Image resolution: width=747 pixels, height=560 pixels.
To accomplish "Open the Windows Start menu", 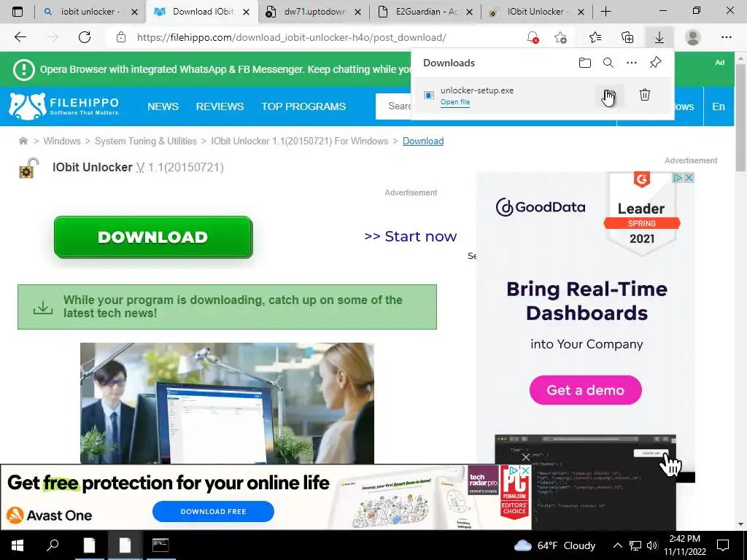I will [x=18, y=545].
